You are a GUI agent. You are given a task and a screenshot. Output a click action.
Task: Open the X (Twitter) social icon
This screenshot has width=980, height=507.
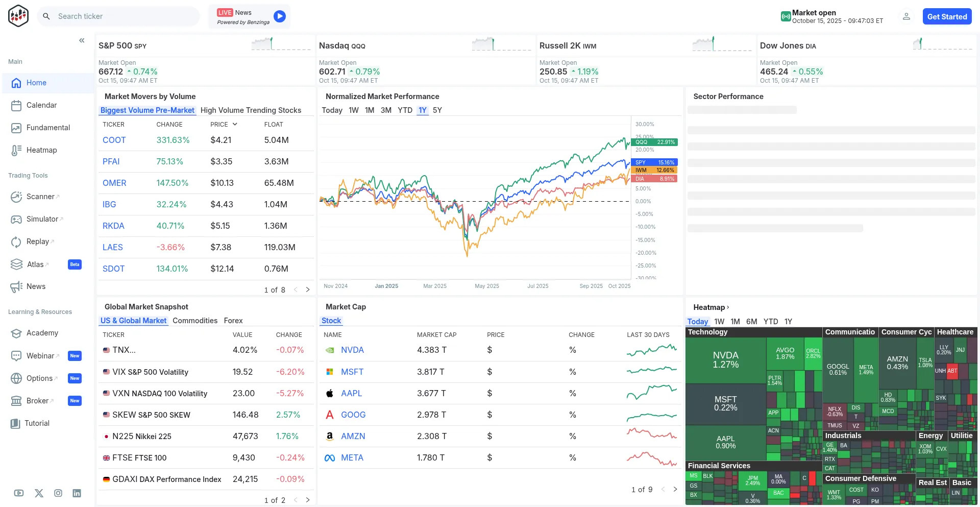tap(39, 493)
